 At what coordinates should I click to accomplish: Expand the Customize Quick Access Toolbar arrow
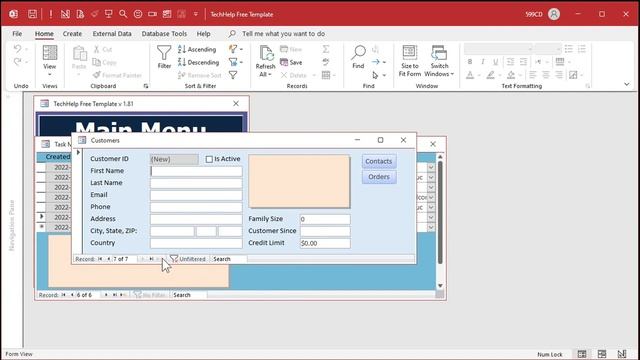tap(196, 14)
